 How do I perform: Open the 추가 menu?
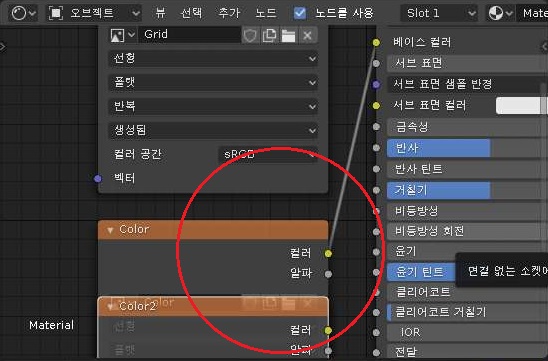click(x=229, y=13)
